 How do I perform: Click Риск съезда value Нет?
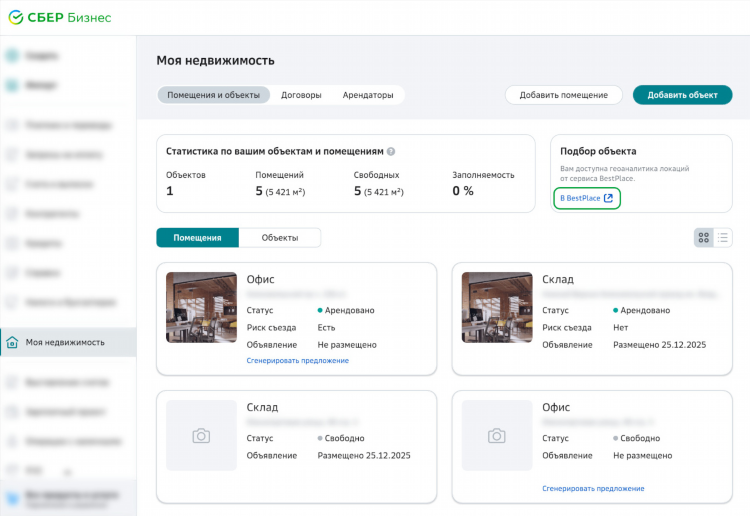[x=620, y=328]
